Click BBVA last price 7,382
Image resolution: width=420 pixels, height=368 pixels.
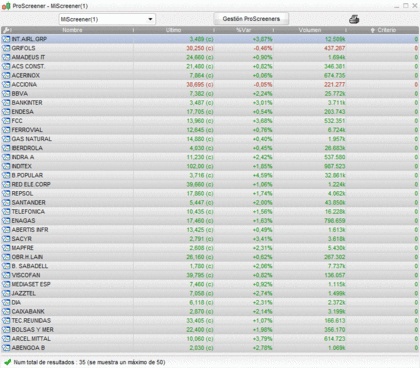click(x=201, y=94)
